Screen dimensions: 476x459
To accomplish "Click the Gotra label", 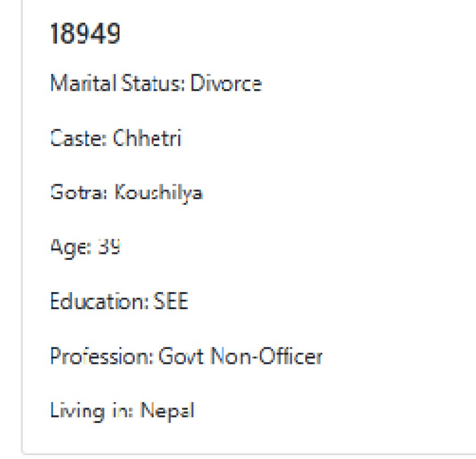I will 79,193.
